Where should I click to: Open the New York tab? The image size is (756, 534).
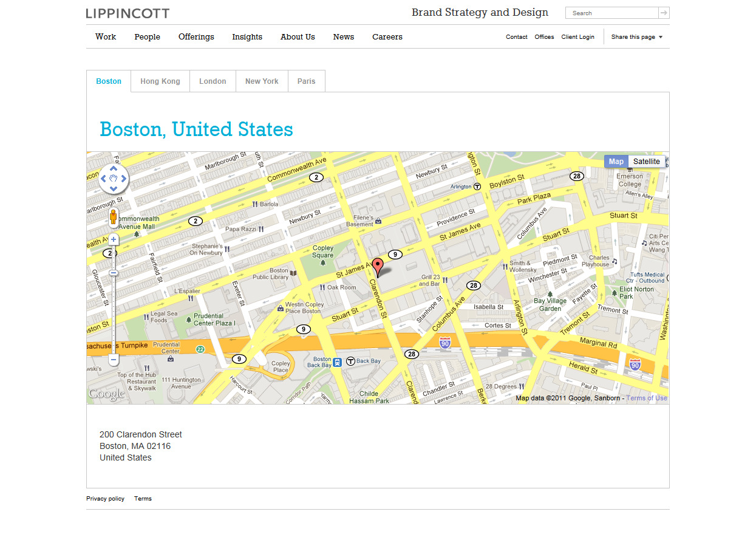pos(262,81)
